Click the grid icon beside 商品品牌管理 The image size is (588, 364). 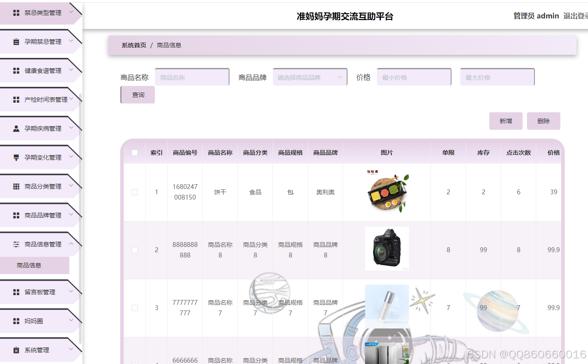coord(16,215)
